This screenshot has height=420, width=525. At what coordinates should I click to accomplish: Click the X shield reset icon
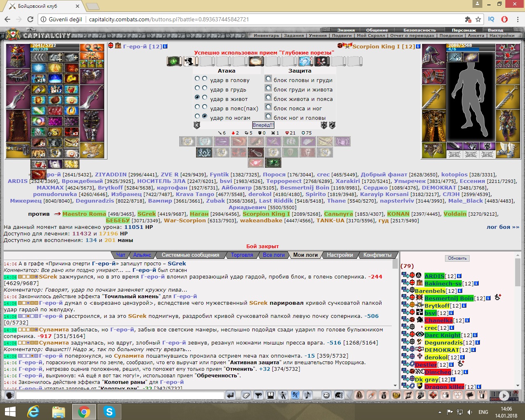pos(197,125)
